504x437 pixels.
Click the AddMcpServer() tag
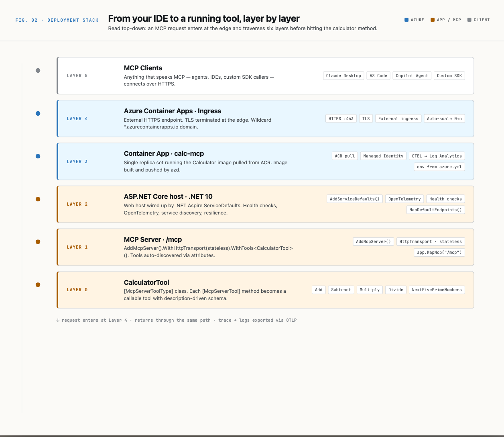pyautogui.click(x=374, y=241)
